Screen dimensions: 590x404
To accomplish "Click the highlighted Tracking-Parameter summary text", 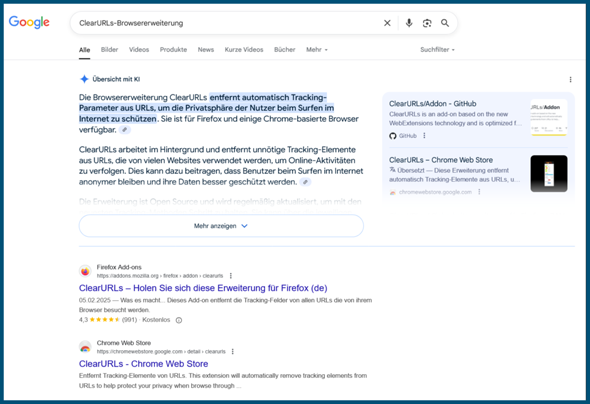I will click(x=207, y=108).
